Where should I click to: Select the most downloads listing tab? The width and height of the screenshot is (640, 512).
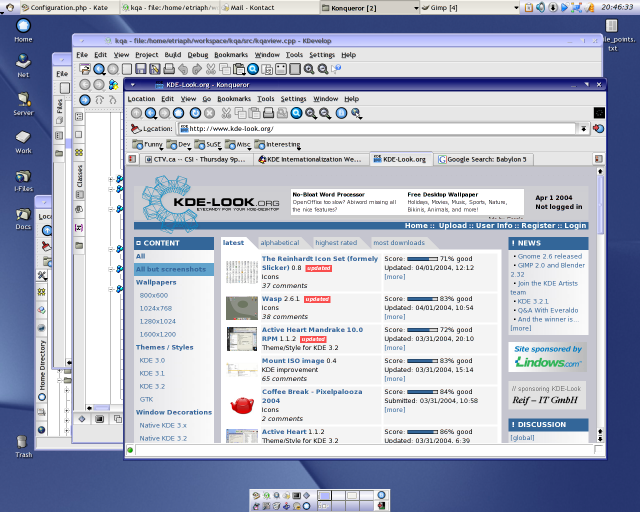[399, 243]
